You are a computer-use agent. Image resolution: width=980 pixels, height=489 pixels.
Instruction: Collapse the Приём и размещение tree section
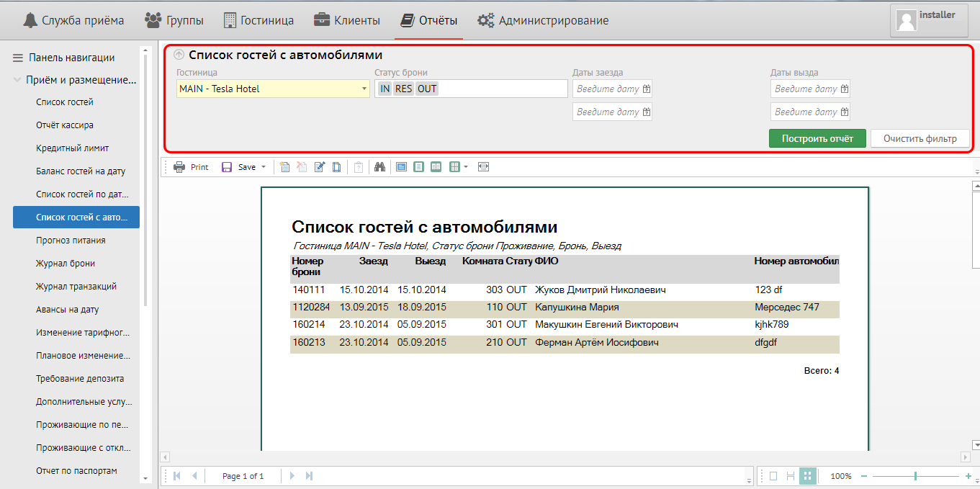(17, 80)
